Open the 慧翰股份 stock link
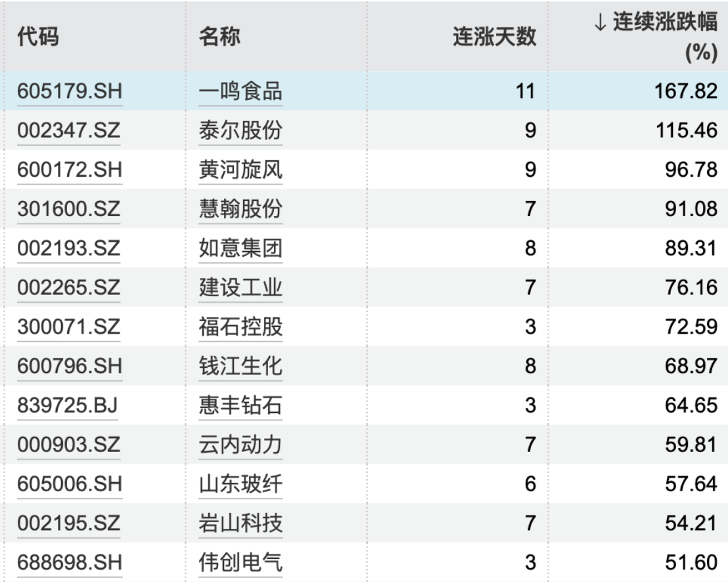The image size is (728, 582). pos(240,209)
